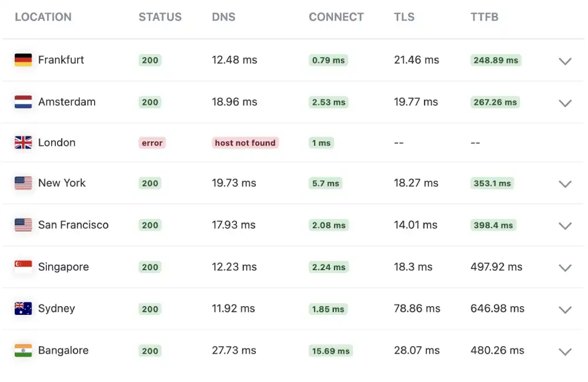Image resolution: width=588 pixels, height=382 pixels.
Task: Expand the Frankfurt row details
Action: pyautogui.click(x=564, y=61)
